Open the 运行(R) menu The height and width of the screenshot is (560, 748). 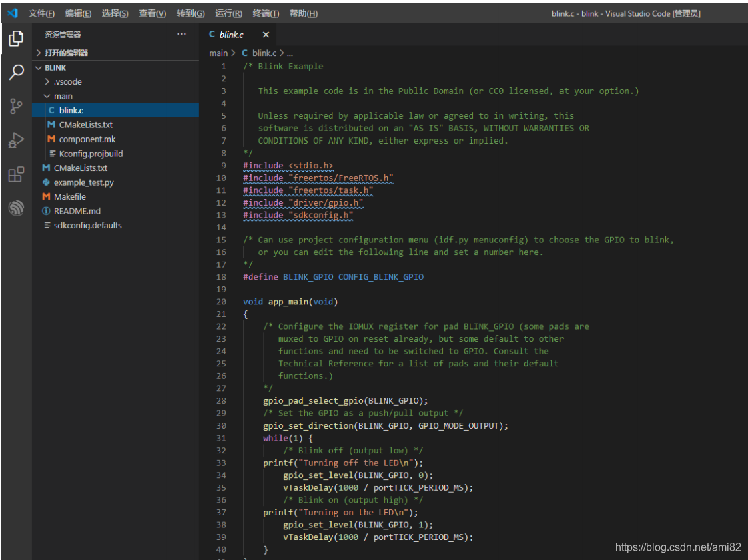pos(228,13)
